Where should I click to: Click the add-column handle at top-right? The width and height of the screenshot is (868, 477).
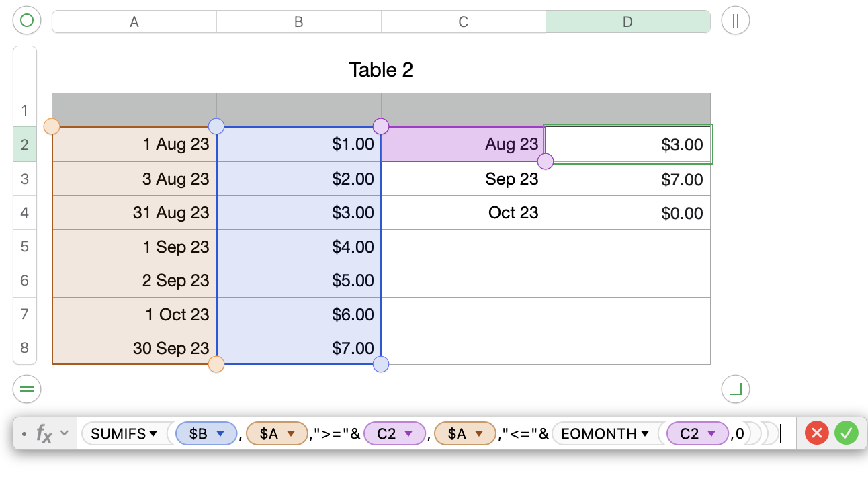(735, 21)
